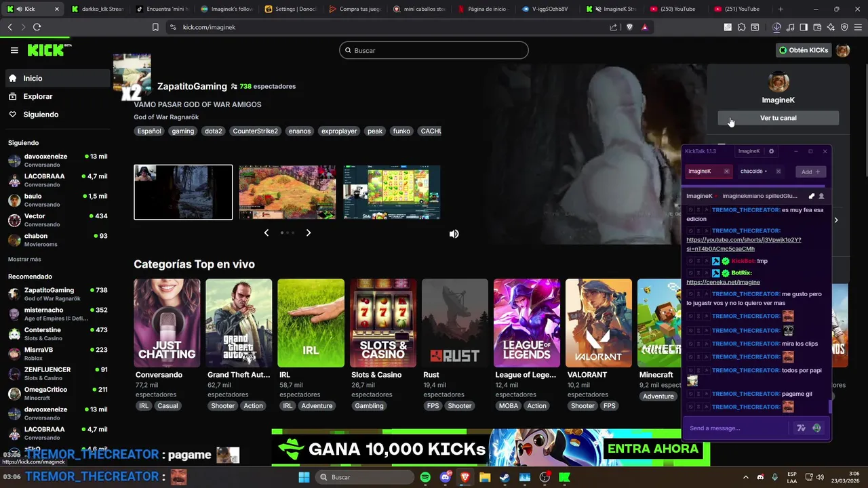Open the ZapatitoGaming channel name link
This screenshot has width=868, height=488.
click(x=192, y=86)
